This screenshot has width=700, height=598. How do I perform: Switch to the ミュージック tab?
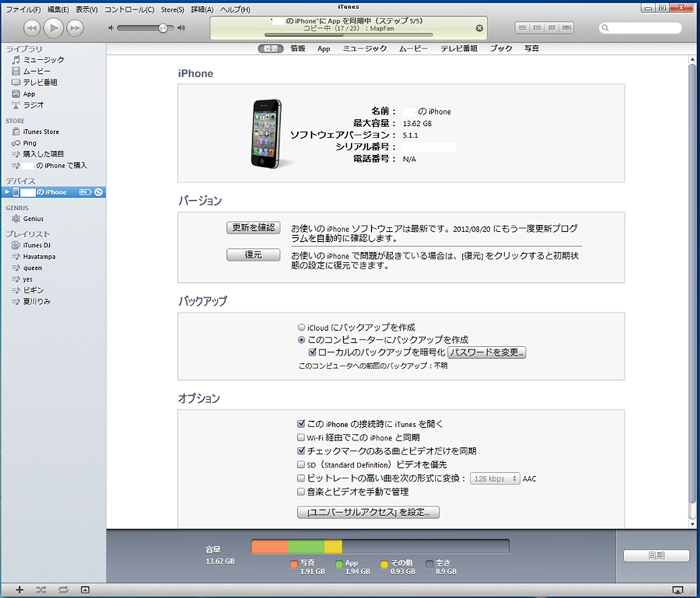tap(365, 49)
